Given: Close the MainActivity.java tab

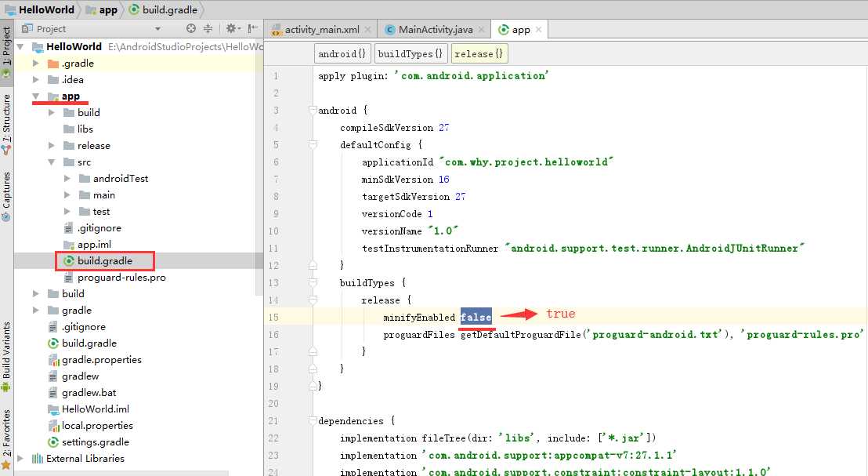Looking at the screenshot, I should tap(482, 29).
